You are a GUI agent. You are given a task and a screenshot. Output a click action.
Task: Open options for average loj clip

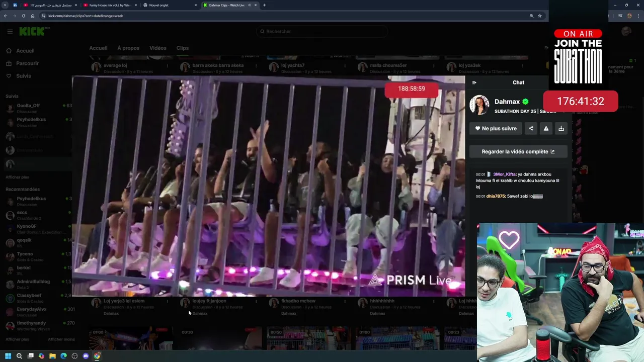167,65
